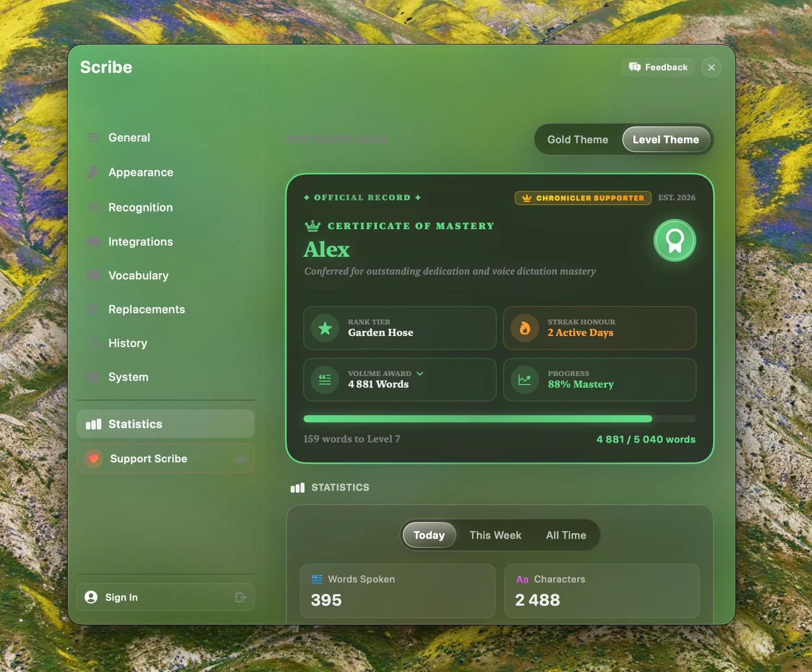
Task: Click the Progress chart icon
Action: pyautogui.click(x=525, y=380)
